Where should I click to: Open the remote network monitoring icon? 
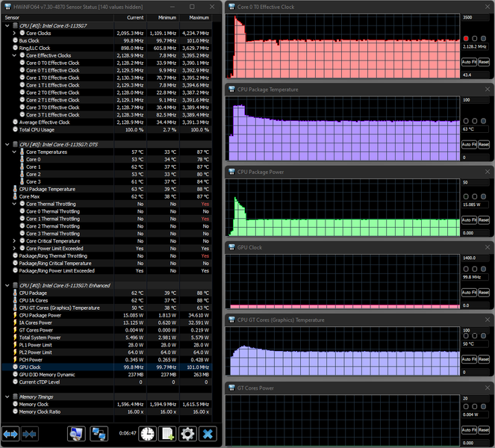coord(99,434)
